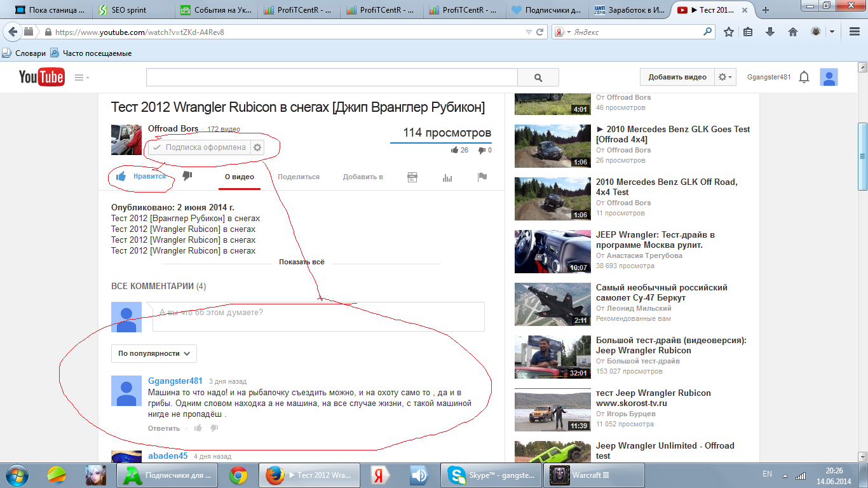Screen dimensions: 868x488
Task: Open the URL history dropdown arrow
Action: coord(529,32)
